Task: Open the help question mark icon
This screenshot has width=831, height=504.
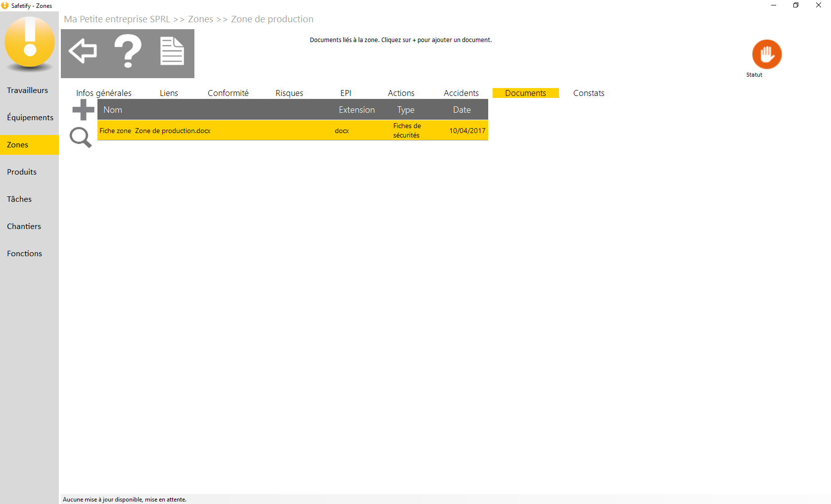Action: [128, 51]
